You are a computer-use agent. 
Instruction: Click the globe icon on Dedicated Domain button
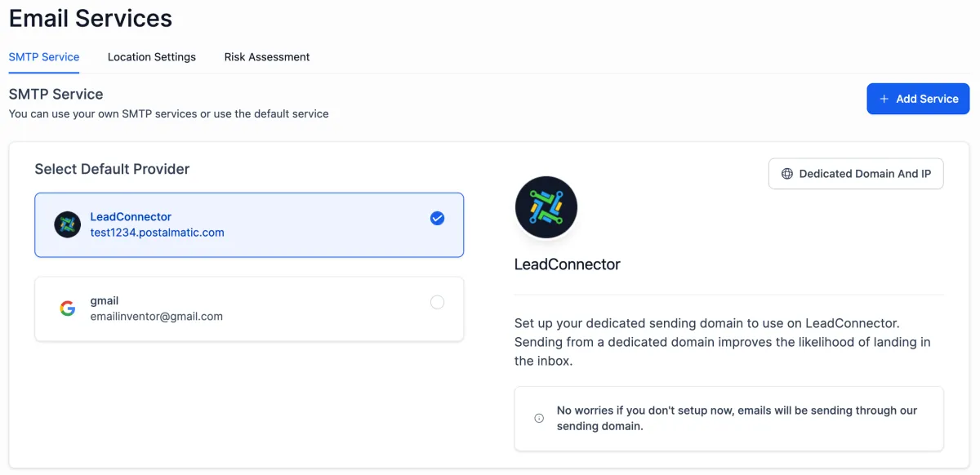[787, 174]
